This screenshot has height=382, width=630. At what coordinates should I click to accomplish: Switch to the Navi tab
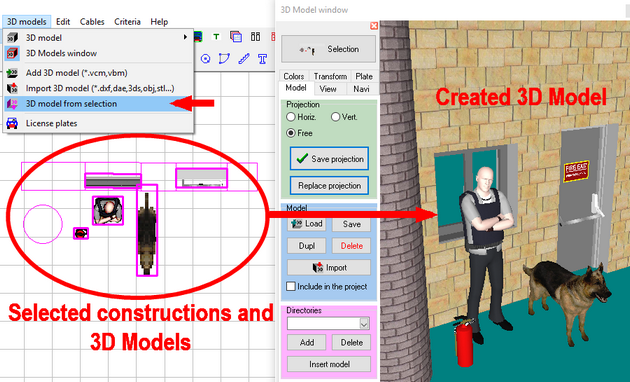pyautogui.click(x=361, y=89)
